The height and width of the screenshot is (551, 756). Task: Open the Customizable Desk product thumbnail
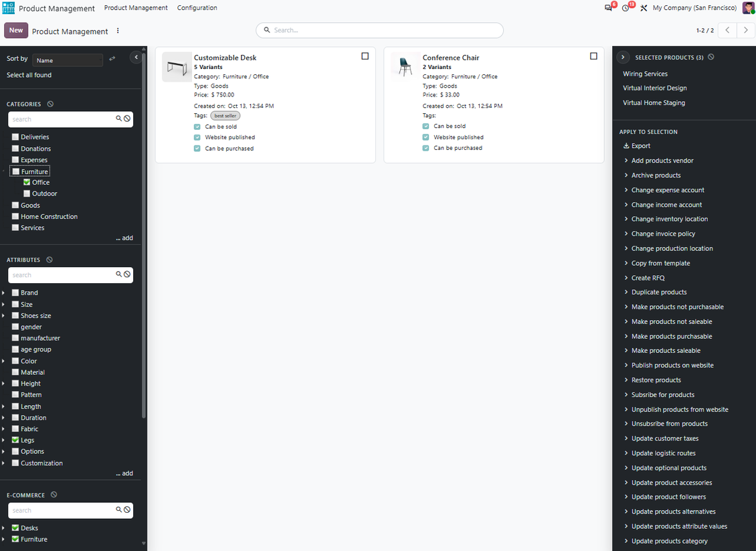[177, 67]
